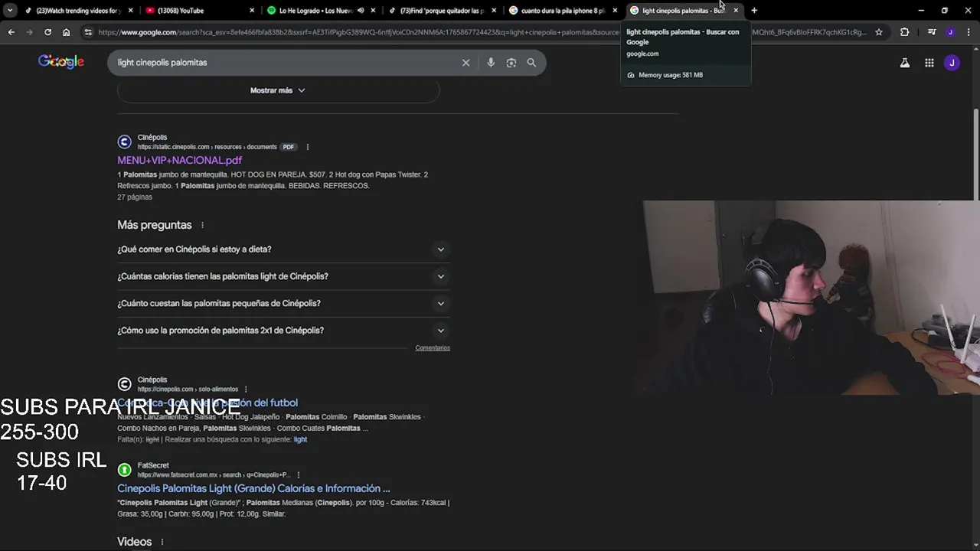The width and height of the screenshot is (980, 551).
Task: Go to the browser home page icon
Action: tap(66, 32)
